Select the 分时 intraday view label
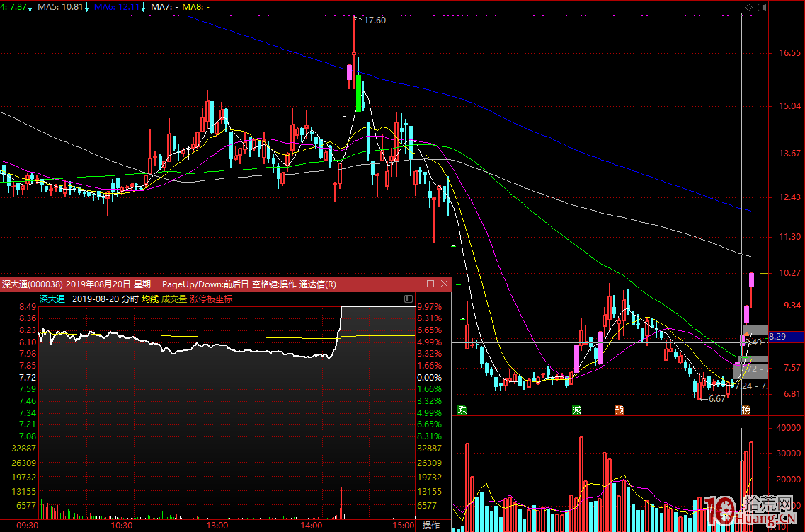The width and height of the screenshot is (805, 532). 130,299
